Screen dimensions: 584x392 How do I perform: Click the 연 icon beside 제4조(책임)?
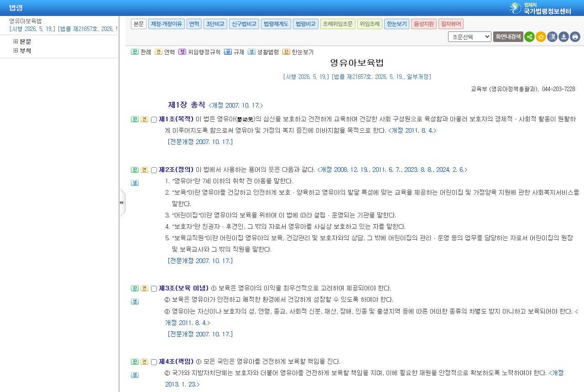point(144,362)
